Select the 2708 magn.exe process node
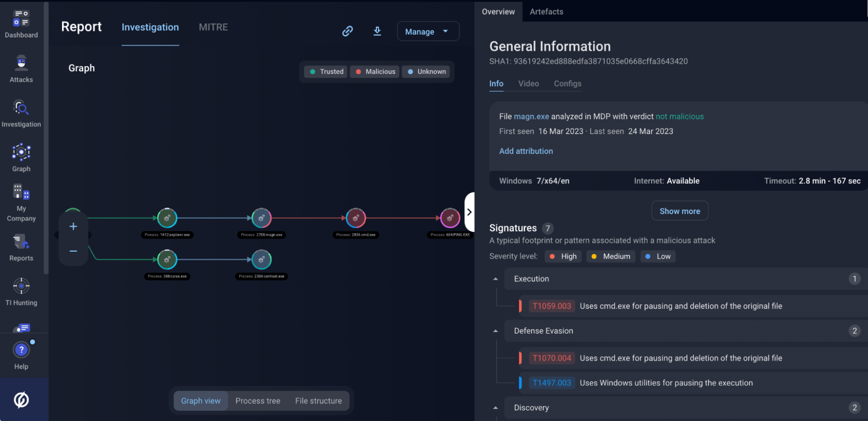 (x=261, y=218)
